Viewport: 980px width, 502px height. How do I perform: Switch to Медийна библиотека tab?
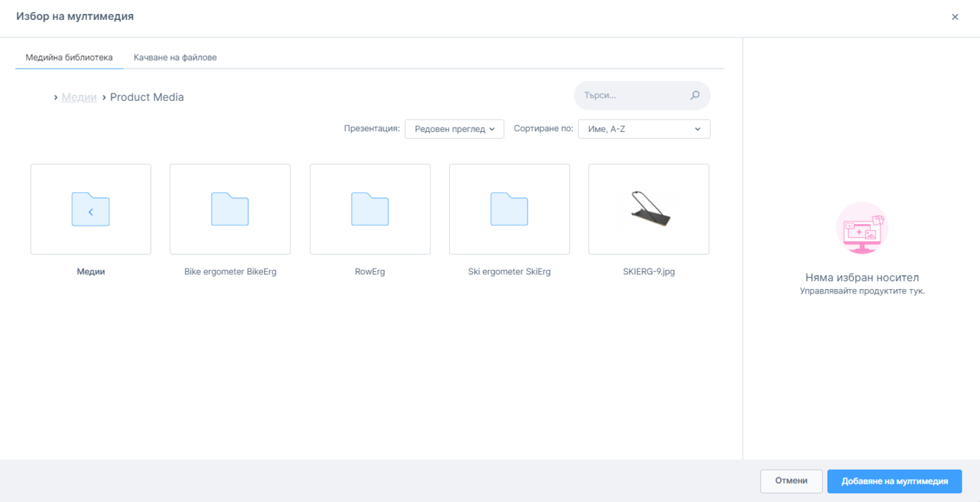tap(69, 57)
